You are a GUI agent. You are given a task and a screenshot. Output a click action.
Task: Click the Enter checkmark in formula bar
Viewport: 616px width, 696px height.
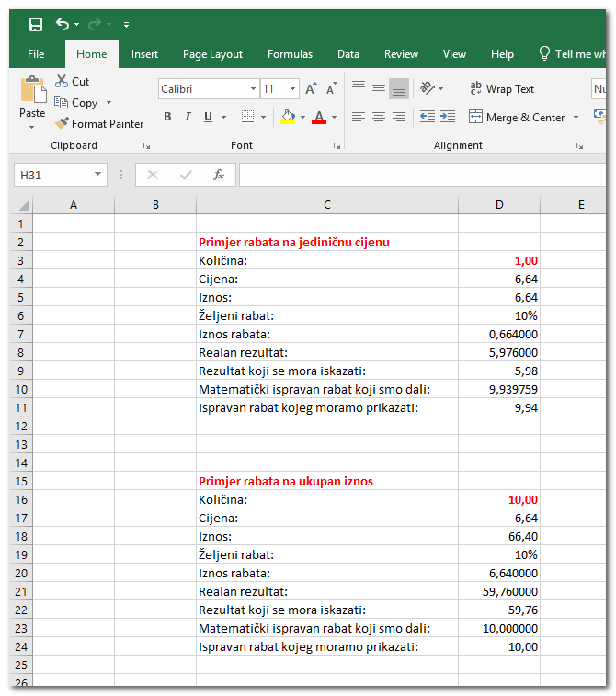pyautogui.click(x=186, y=175)
